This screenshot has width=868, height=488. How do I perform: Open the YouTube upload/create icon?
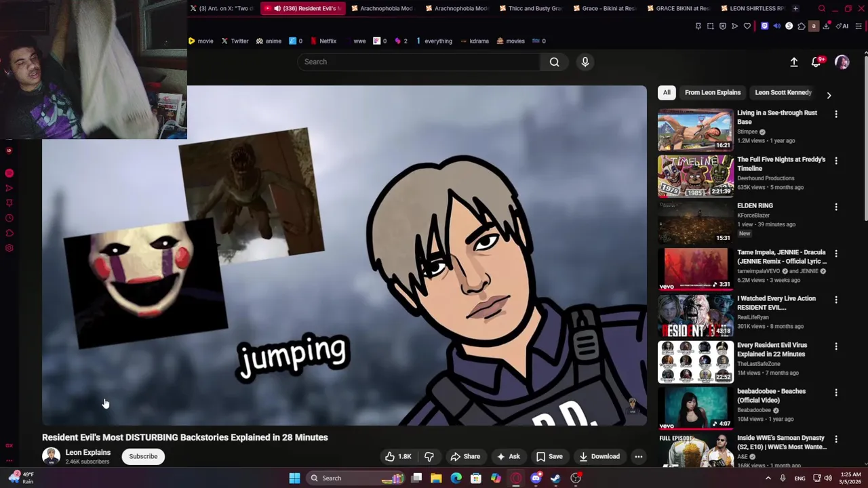point(794,62)
